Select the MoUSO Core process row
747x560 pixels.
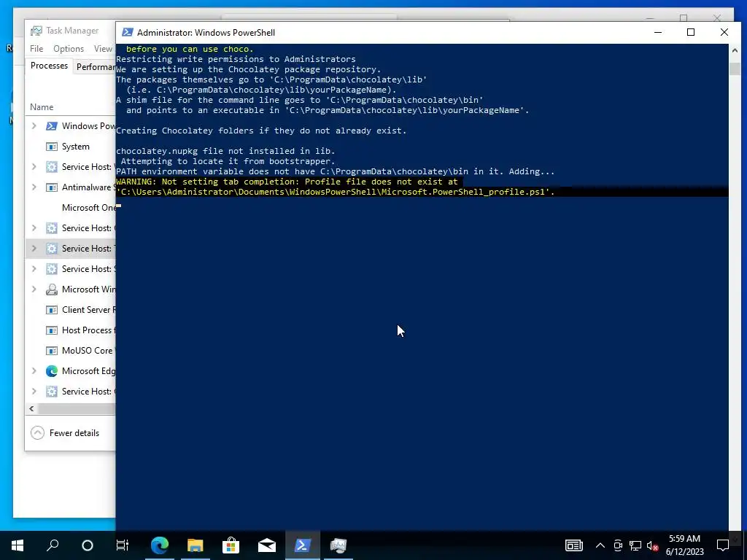[x=71, y=351]
